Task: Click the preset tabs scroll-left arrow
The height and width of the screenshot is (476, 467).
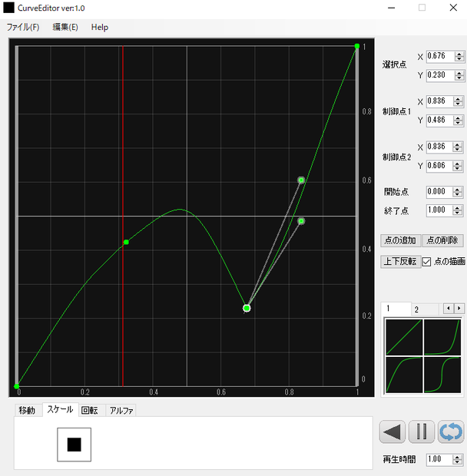Action: click(449, 309)
